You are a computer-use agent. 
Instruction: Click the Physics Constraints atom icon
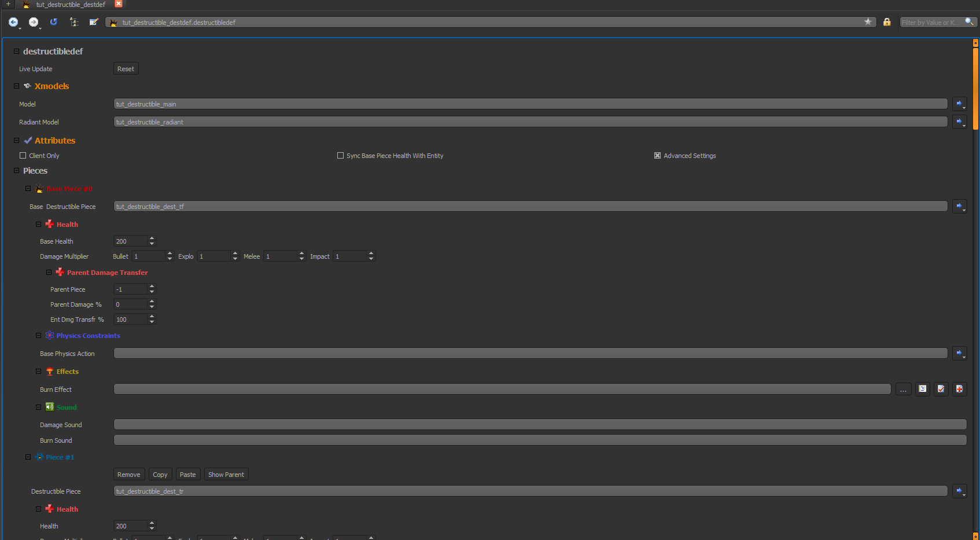click(x=50, y=336)
